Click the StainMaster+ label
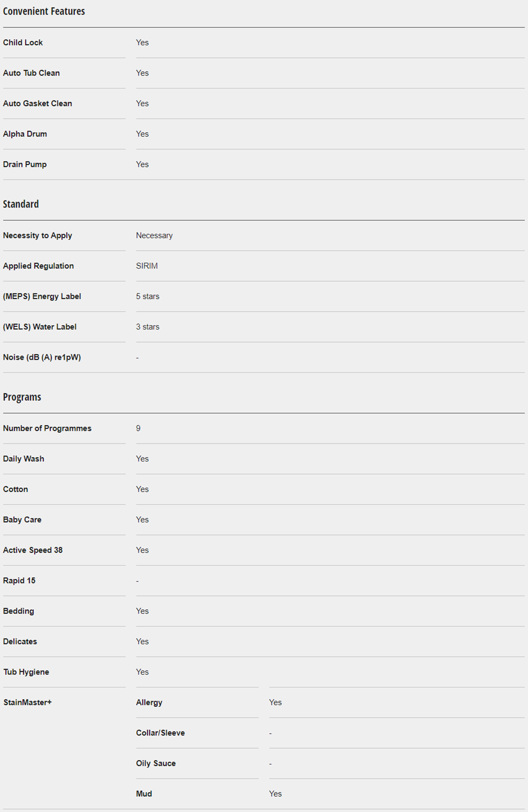Viewport: 528px width, 812px height. pyautogui.click(x=27, y=703)
